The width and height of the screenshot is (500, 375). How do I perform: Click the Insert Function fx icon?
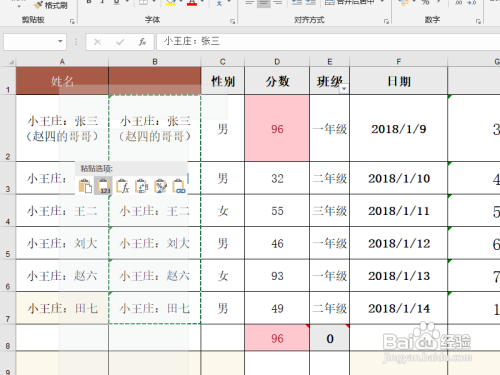142,42
